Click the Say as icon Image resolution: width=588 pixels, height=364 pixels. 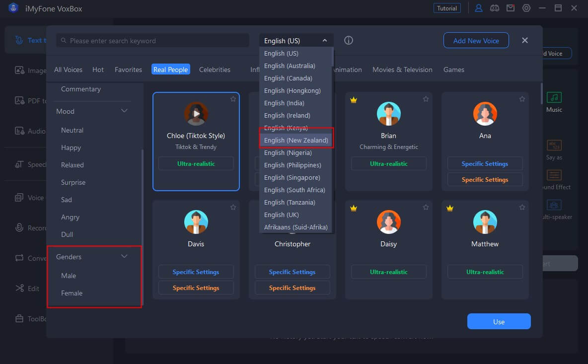click(x=554, y=145)
